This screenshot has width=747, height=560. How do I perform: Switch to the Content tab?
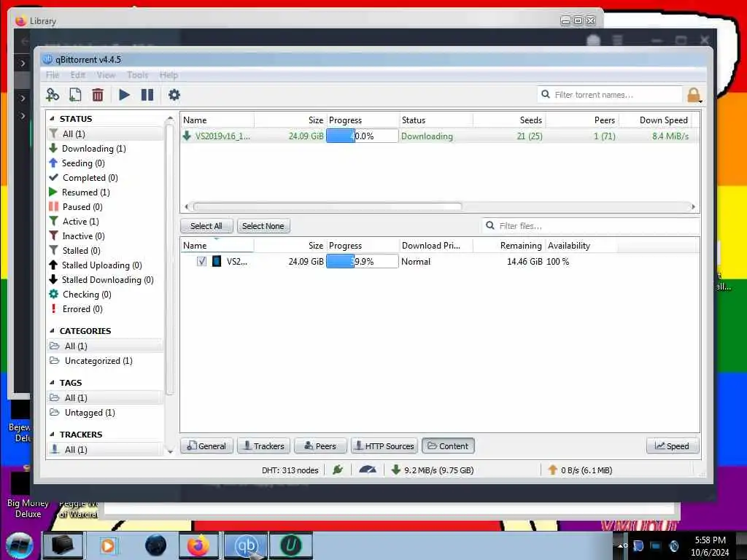pyautogui.click(x=448, y=446)
